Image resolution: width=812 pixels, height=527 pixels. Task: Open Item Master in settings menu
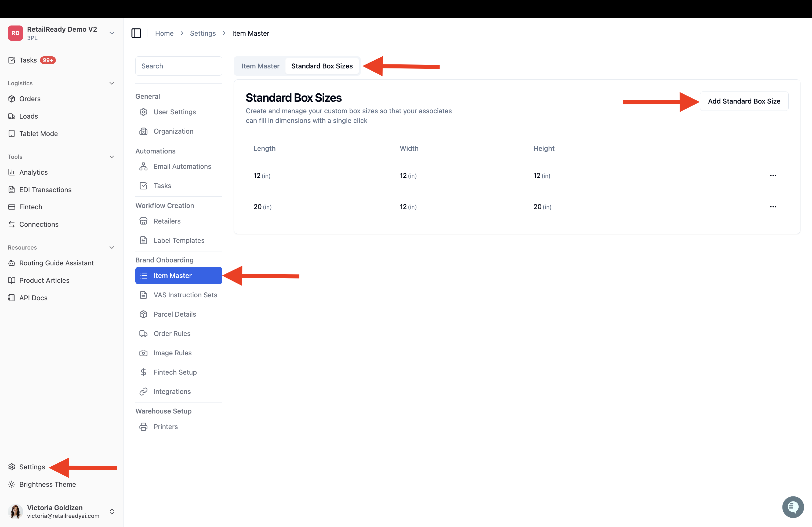(x=179, y=275)
